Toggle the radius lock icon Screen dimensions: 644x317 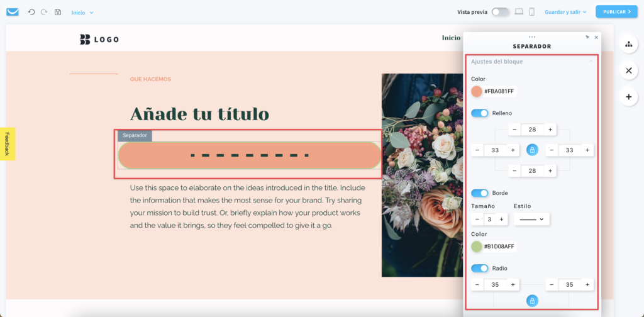coord(532,301)
